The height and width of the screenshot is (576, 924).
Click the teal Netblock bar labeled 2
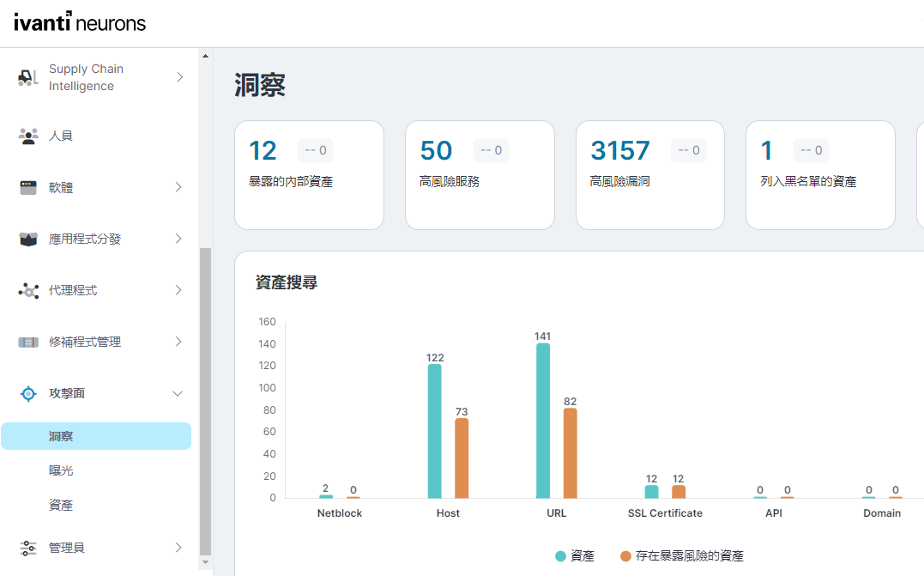point(326,497)
